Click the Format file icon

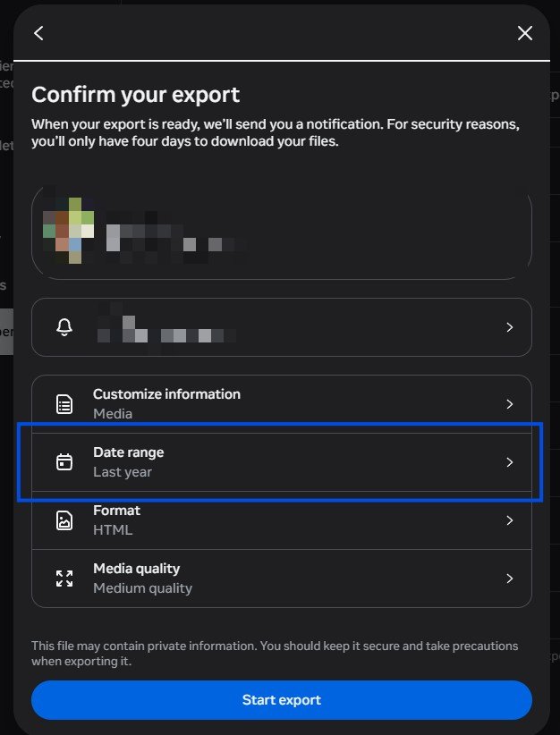tap(64, 520)
